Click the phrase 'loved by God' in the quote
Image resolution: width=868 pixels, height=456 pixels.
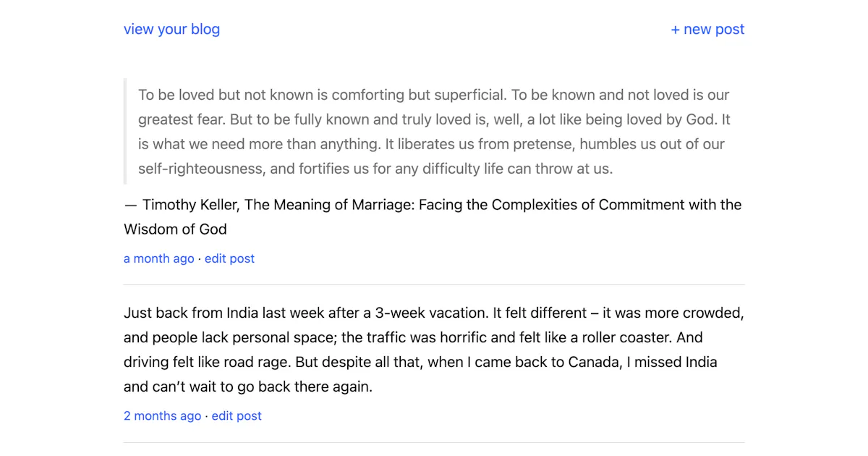671,119
